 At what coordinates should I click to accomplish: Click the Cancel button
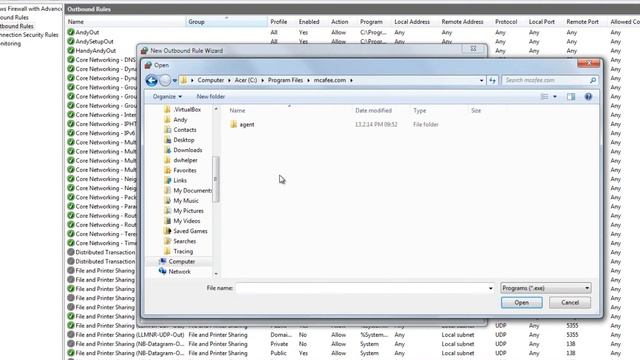click(570, 303)
